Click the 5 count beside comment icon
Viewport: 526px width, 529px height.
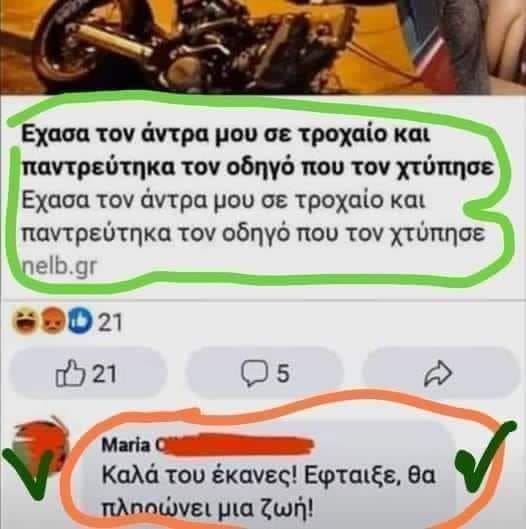(283, 374)
